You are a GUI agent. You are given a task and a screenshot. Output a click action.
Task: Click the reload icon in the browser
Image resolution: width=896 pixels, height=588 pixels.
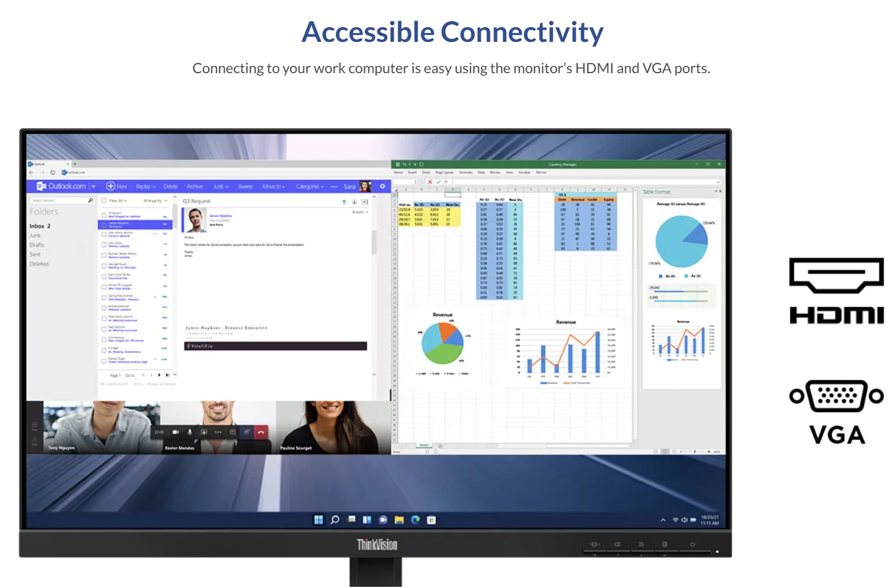[x=53, y=172]
